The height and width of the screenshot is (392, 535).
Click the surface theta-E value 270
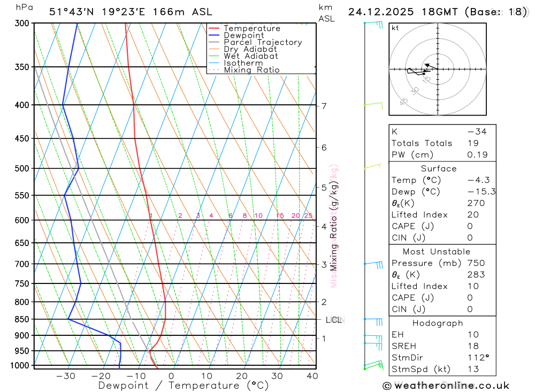[476, 203]
